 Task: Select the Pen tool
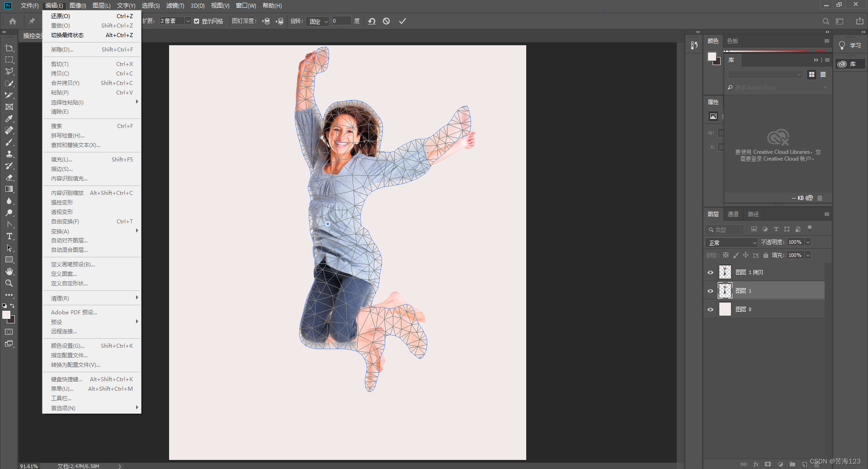coord(9,224)
